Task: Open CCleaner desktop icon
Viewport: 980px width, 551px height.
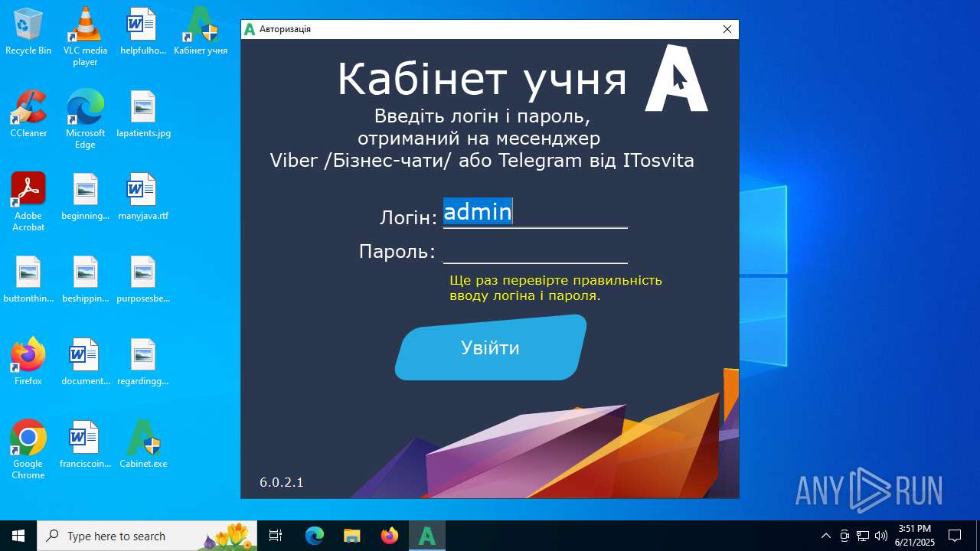Action: click(x=28, y=114)
